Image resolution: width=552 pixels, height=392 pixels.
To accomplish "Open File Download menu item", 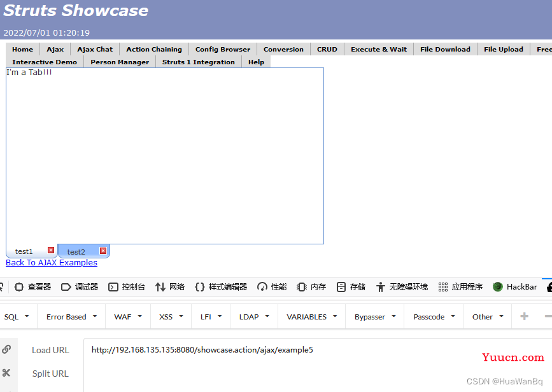I will 445,49.
